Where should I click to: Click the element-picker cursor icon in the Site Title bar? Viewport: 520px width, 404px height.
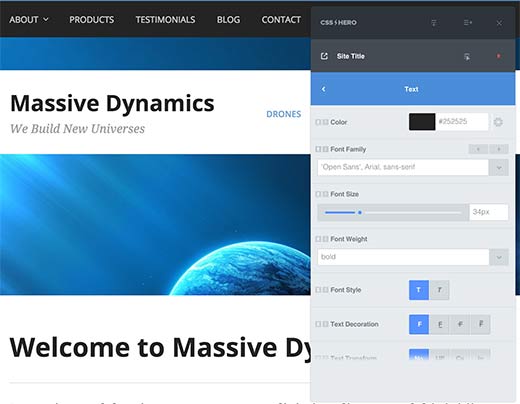[467, 57]
